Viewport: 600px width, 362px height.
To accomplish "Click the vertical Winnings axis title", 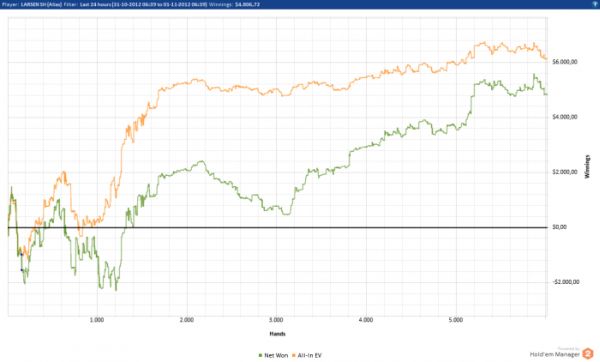I will (587, 167).
